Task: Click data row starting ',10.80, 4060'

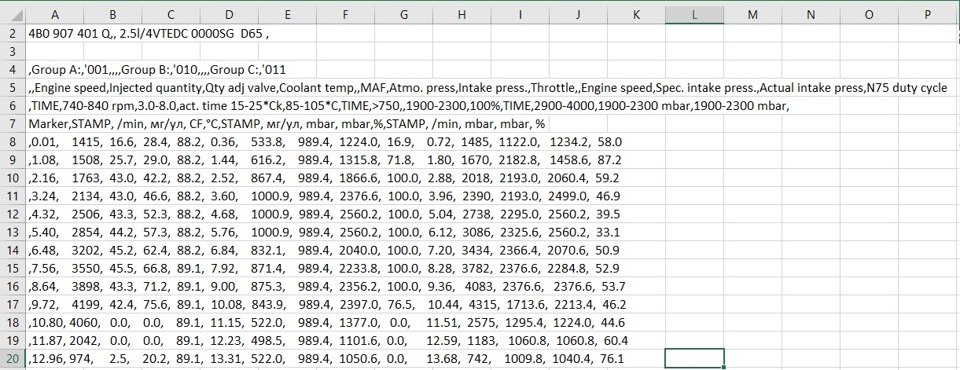Action: coord(327,322)
